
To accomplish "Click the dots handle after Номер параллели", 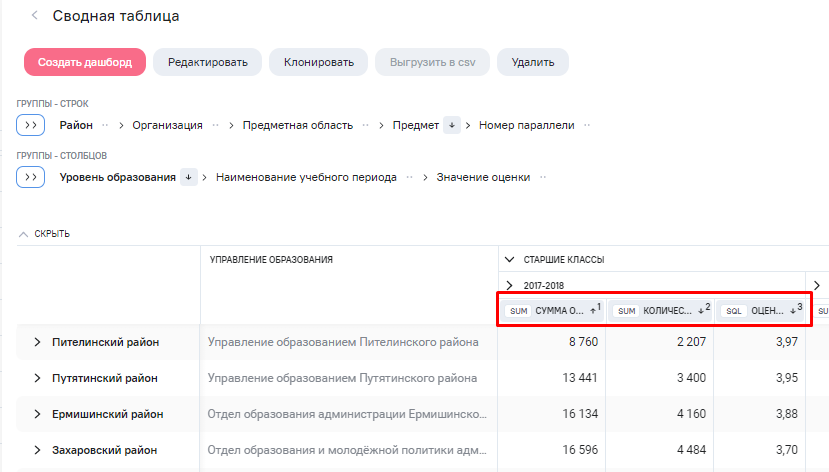I will [587, 125].
